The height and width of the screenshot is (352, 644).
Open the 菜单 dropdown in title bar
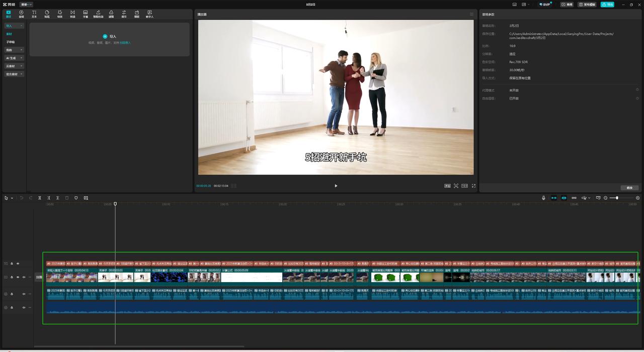click(26, 5)
